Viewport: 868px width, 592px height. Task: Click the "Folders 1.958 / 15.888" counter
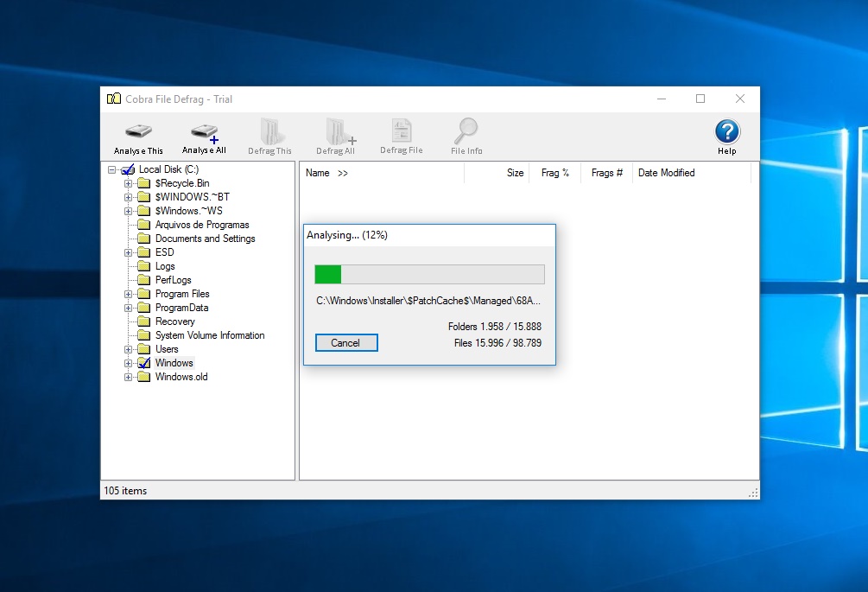point(495,327)
